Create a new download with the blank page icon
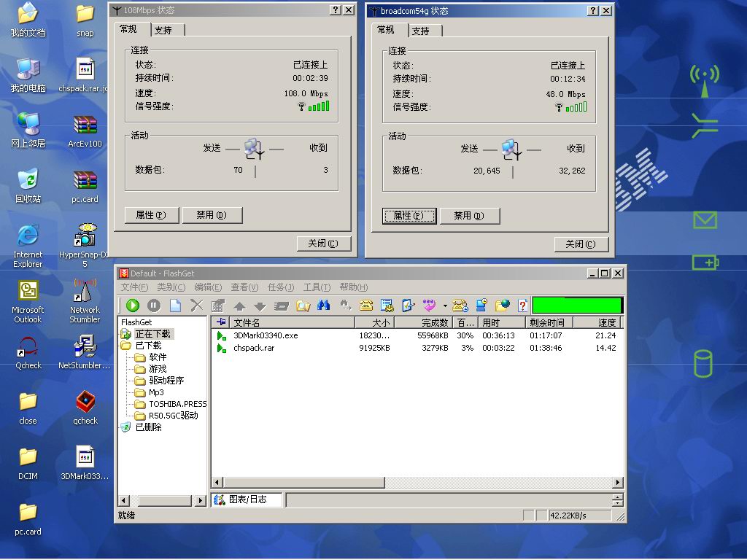This screenshot has height=560, width=747. tap(175, 306)
